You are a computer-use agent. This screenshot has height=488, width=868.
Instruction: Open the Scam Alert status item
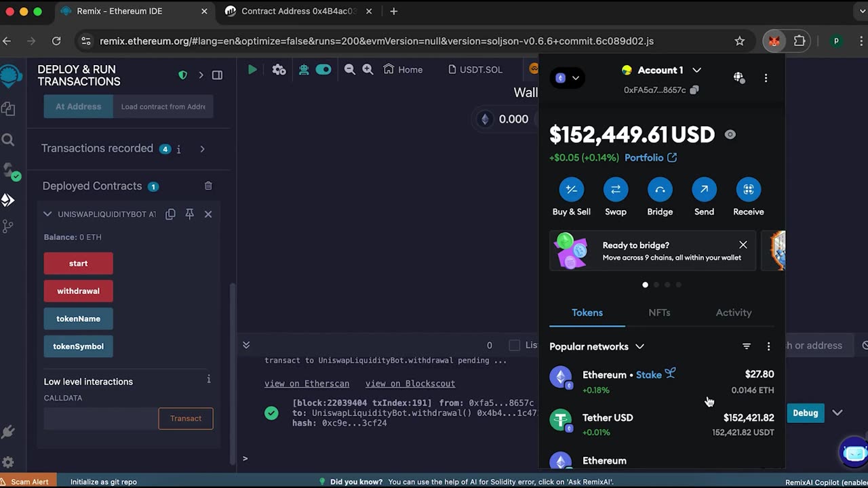(x=24, y=482)
